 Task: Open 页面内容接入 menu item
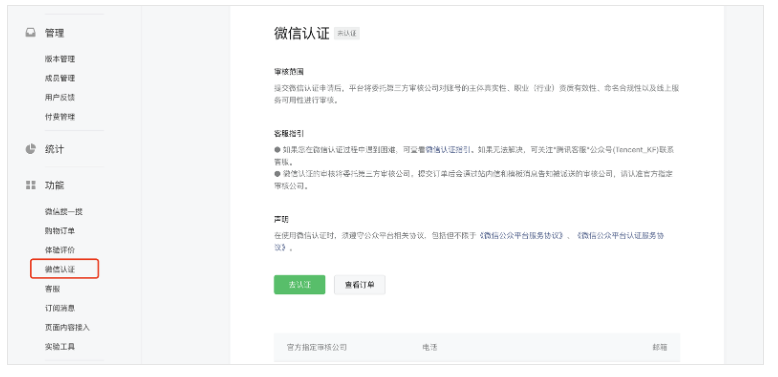[x=67, y=327]
